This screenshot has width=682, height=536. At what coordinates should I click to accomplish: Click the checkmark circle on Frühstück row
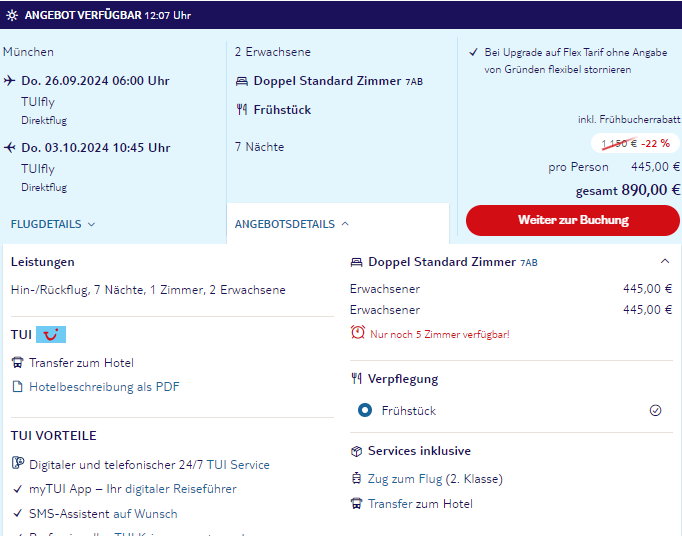click(x=655, y=410)
